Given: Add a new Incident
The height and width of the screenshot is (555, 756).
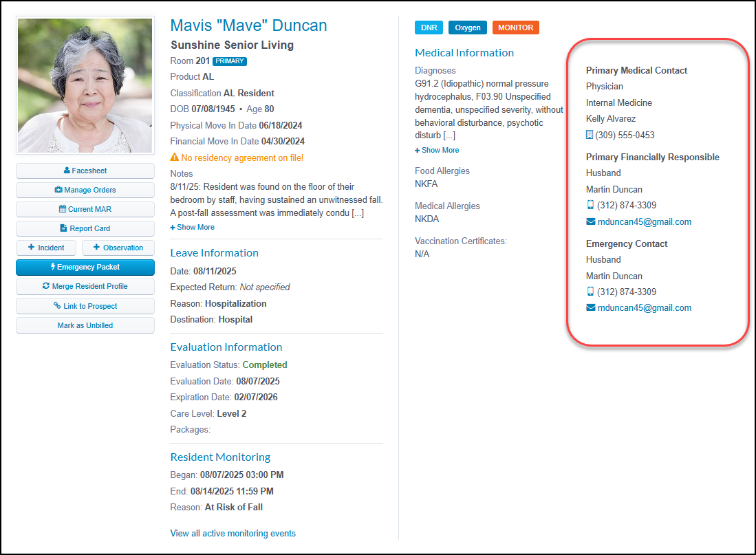Looking at the screenshot, I should (46, 247).
